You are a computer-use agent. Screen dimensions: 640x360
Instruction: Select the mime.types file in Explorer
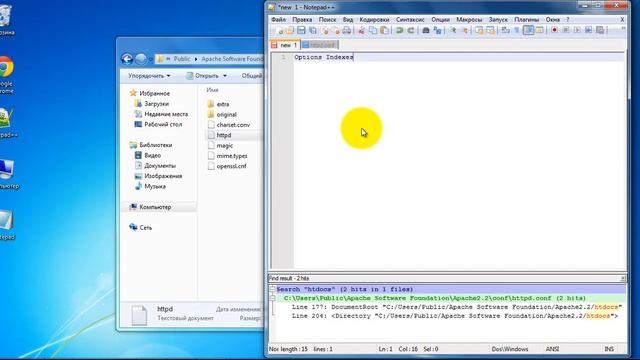point(231,156)
